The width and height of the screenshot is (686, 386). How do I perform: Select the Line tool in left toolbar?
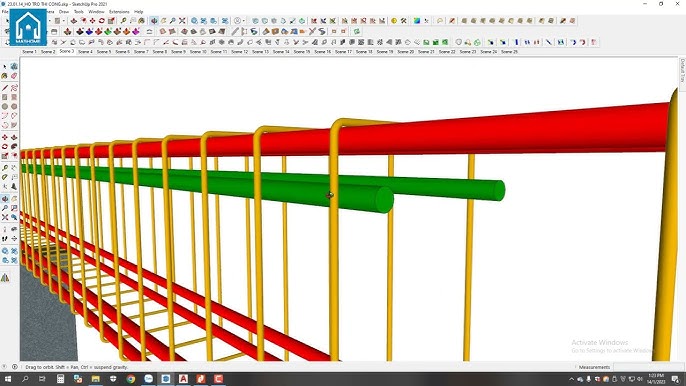pyautogui.click(x=5, y=88)
